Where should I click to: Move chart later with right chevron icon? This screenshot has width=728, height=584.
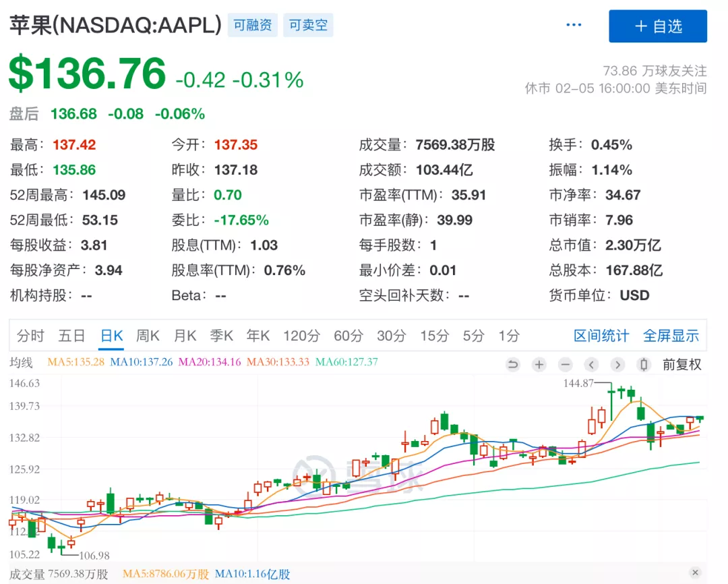point(617,365)
